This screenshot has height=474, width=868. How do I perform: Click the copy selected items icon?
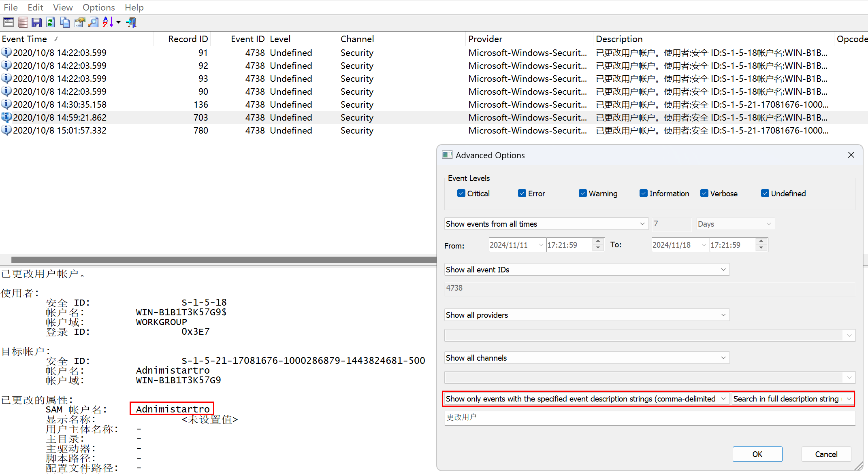[65, 22]
